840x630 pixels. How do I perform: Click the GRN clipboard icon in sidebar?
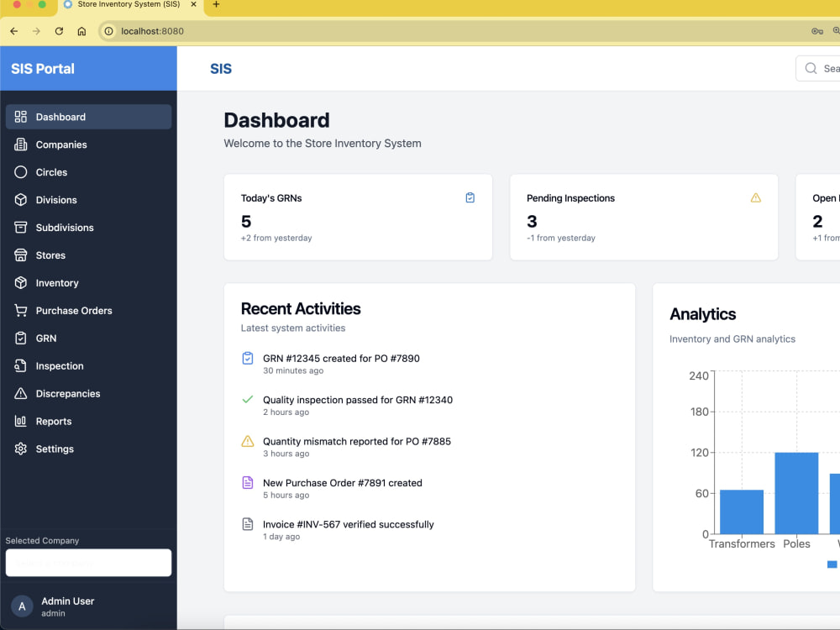pos(20,338)
